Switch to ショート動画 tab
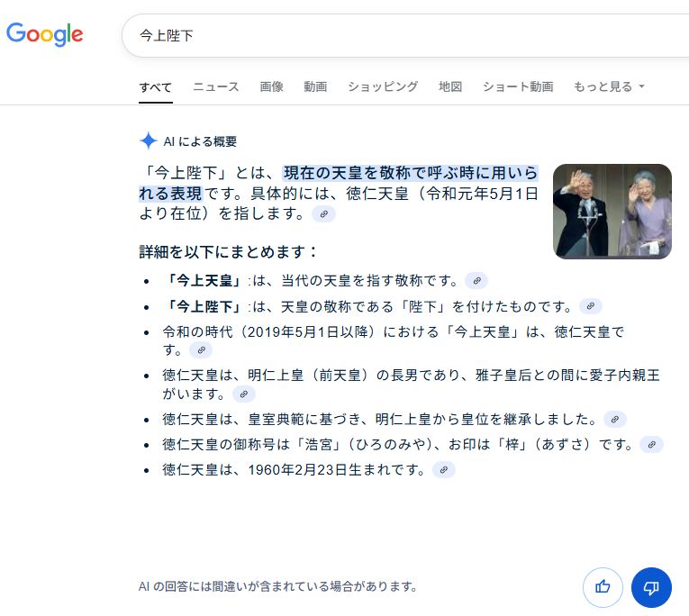 pyautogui.click(x=518, y=87)
